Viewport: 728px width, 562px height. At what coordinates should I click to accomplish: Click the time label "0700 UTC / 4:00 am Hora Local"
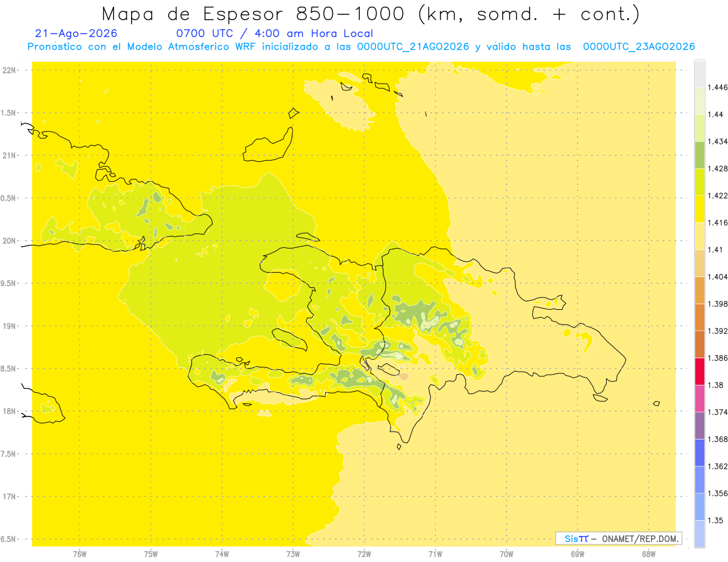point(275,34)
